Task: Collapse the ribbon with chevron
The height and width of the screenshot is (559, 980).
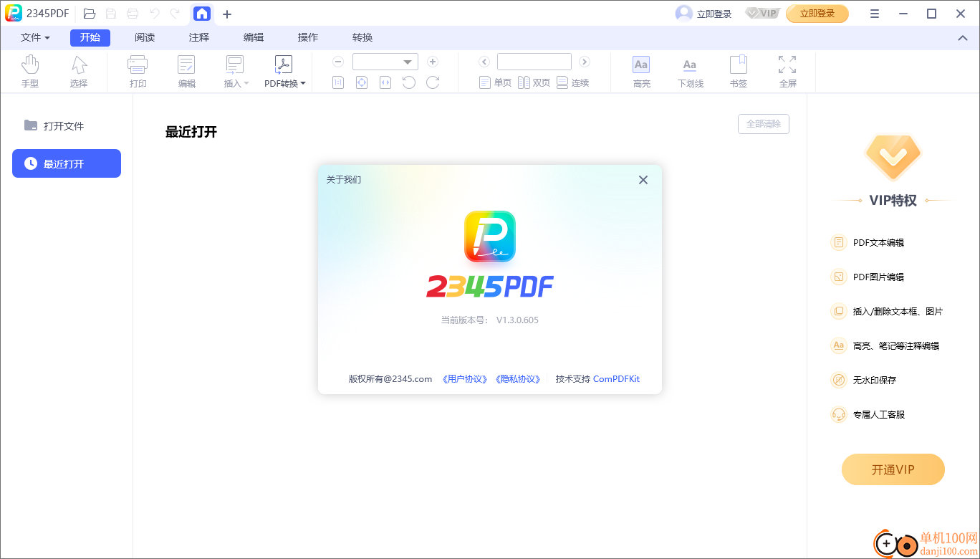Action: click(x=962, y=37)
